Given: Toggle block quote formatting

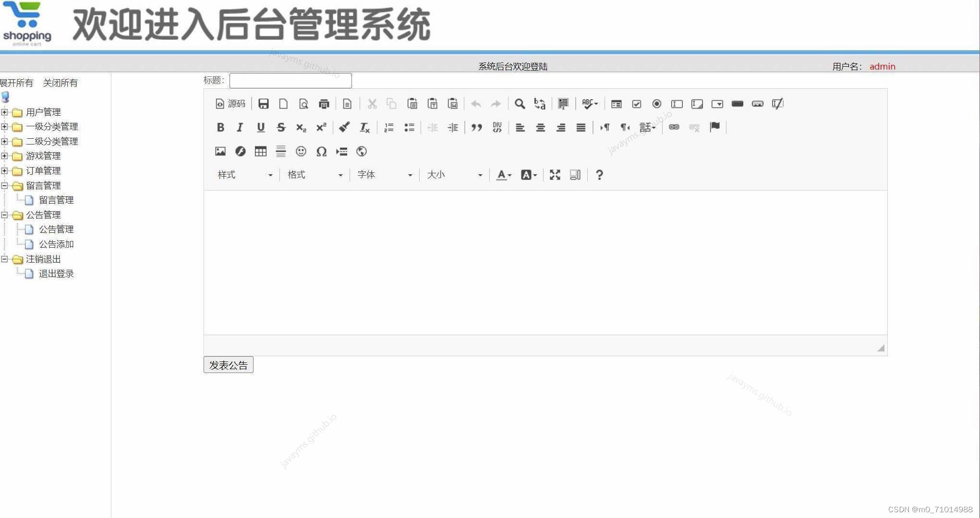Looking at the screenshot, I should pos(476,127).
